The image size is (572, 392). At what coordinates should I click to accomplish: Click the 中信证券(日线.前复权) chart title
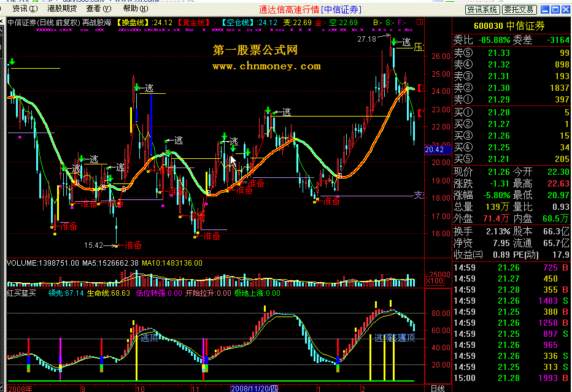(44, 23)
